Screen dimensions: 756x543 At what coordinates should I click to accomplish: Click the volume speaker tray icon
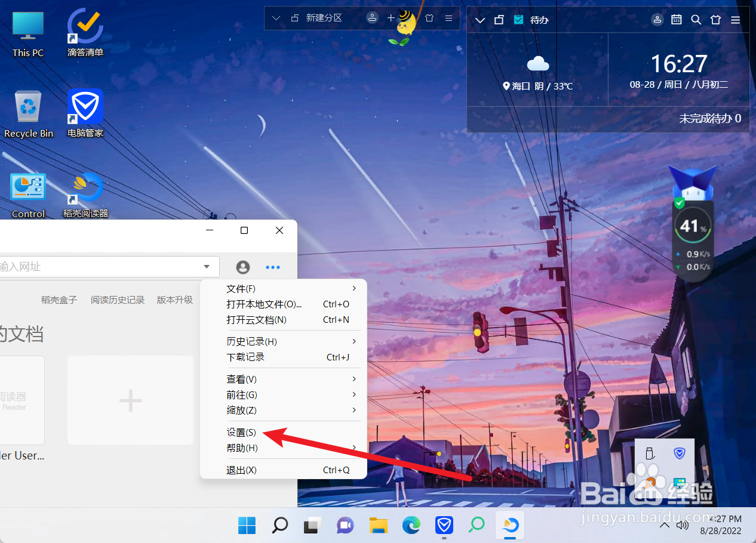(x=683, y=526)
